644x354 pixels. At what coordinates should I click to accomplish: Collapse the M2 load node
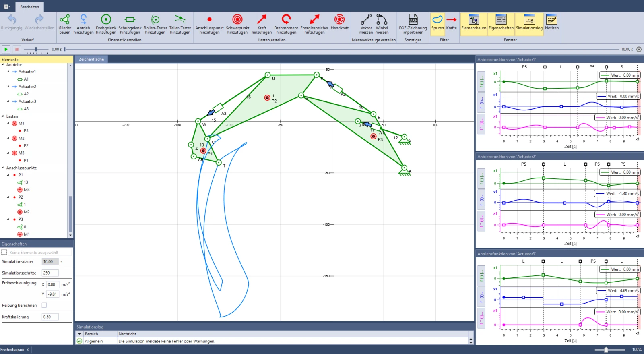coord(8,138)
